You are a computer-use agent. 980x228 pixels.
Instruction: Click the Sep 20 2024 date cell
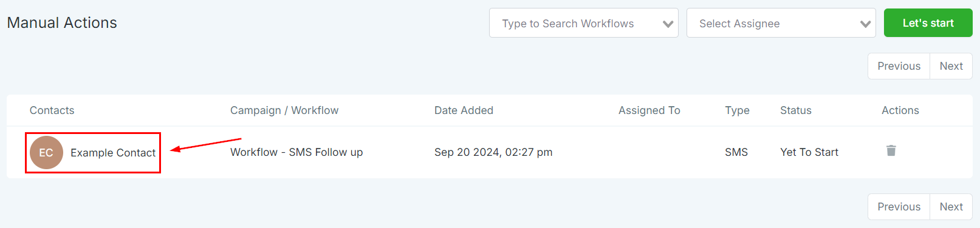[493, 152]
